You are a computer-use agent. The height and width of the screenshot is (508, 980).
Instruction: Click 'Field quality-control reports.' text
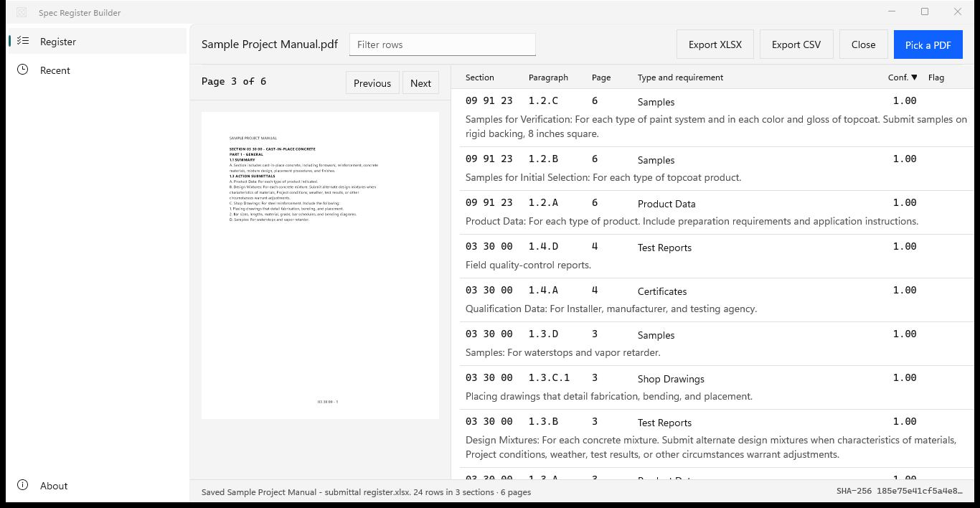[x=528, y=265]
